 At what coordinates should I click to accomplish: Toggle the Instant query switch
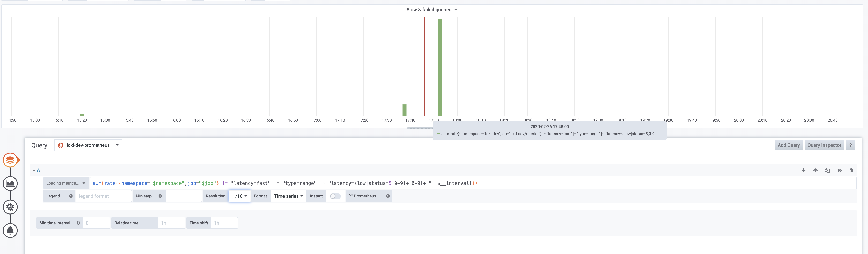(x=335, y=196)
